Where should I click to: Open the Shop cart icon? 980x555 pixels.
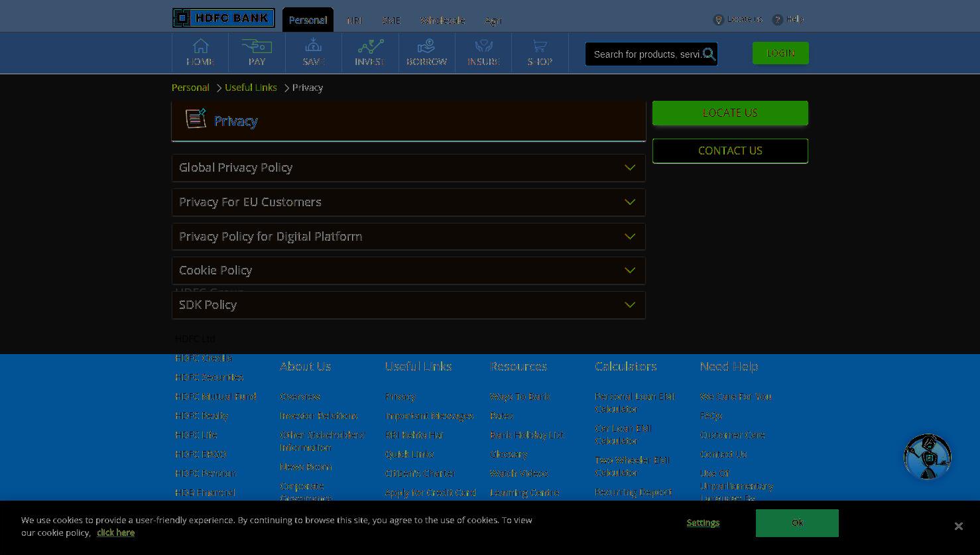(540, 46)
